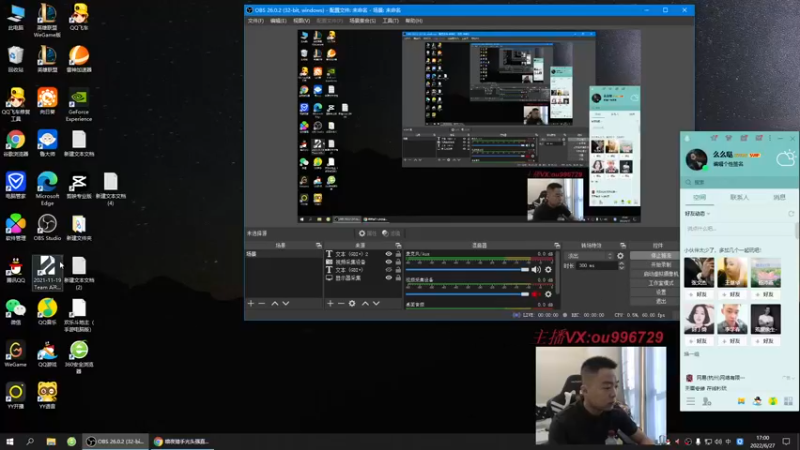Open the OBS Studio desktop shortcut
The image size is (800, 450).
pos(47,227)
